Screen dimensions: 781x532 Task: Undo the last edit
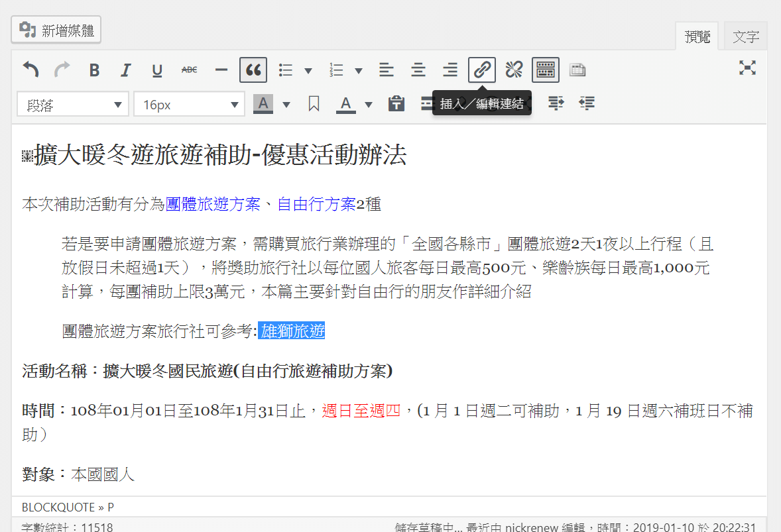tap(31, 70)
